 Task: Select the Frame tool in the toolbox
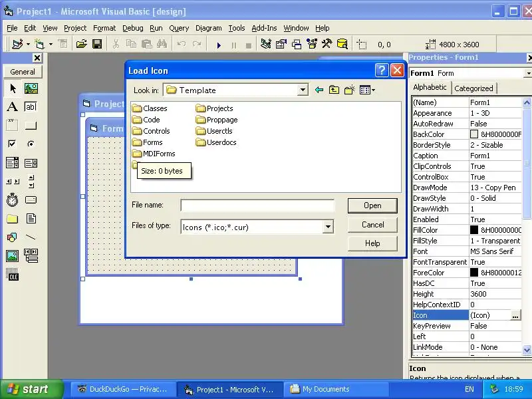[13, 125]
